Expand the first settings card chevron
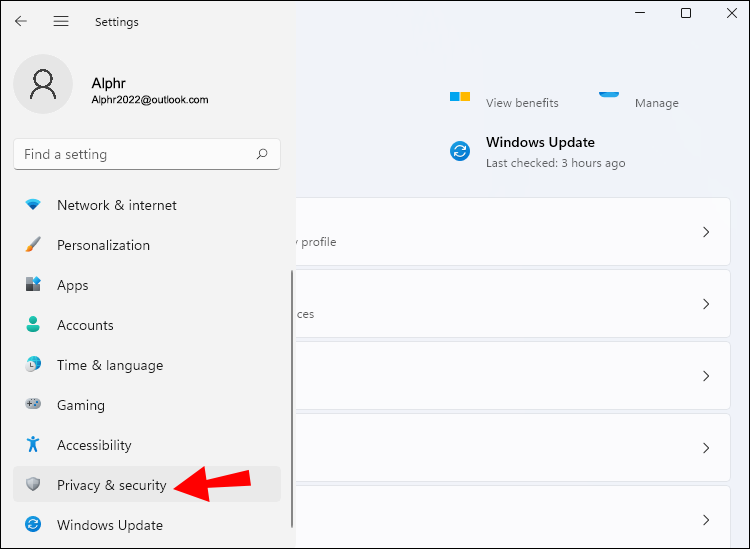The width and height of the screenshot is (750, 549). [x=705, y=232]
